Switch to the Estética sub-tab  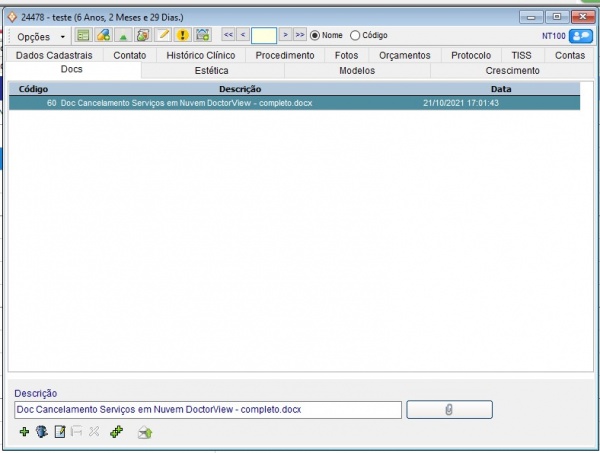point(211,71)
